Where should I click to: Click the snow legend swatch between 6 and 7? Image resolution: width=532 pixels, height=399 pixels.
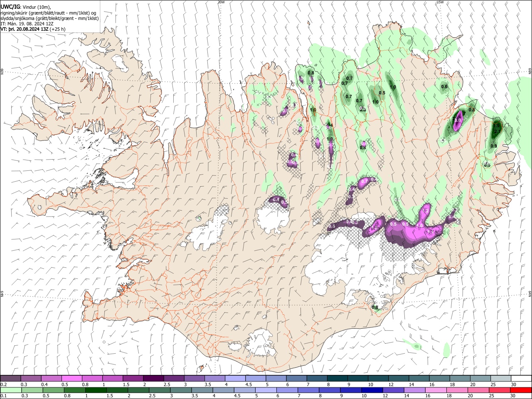point(296,378)
